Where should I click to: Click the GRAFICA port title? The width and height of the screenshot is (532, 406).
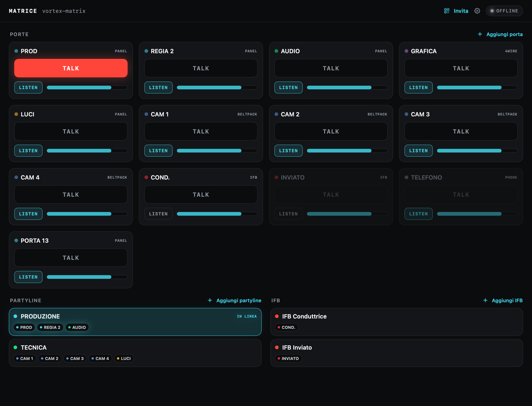[x=424, y=51]
